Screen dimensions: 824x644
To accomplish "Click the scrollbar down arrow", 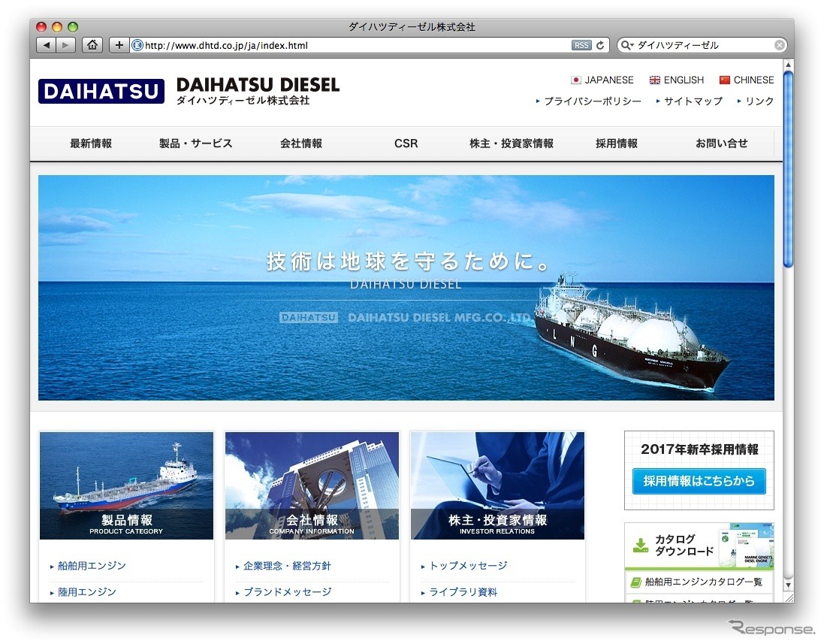I will tap(788, 585).
